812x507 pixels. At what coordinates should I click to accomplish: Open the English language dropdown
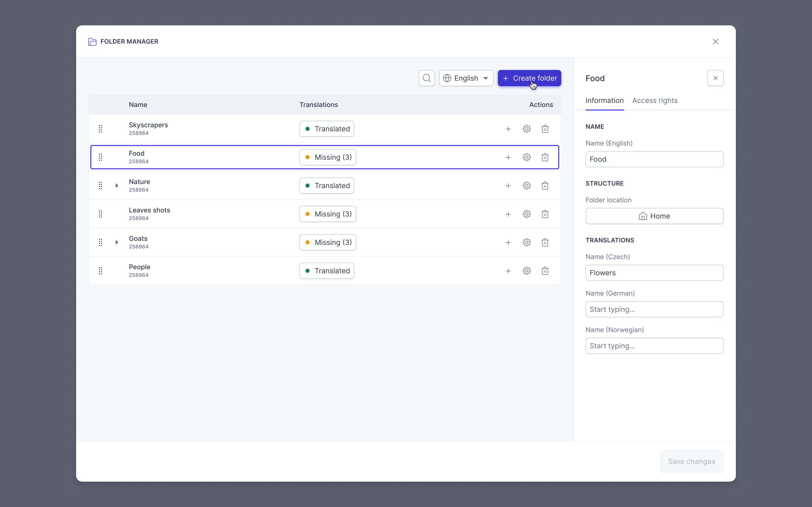pyautogui.click(x=466, y=78)
